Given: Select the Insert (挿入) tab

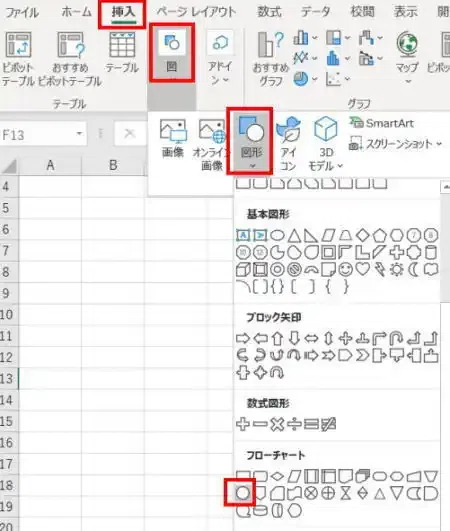Looking at the screenshot, I should point(124,12).
